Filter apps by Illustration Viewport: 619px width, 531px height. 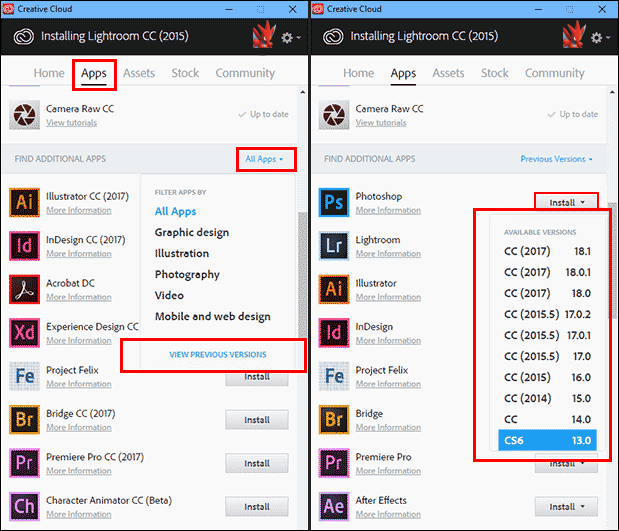[182, 253]
